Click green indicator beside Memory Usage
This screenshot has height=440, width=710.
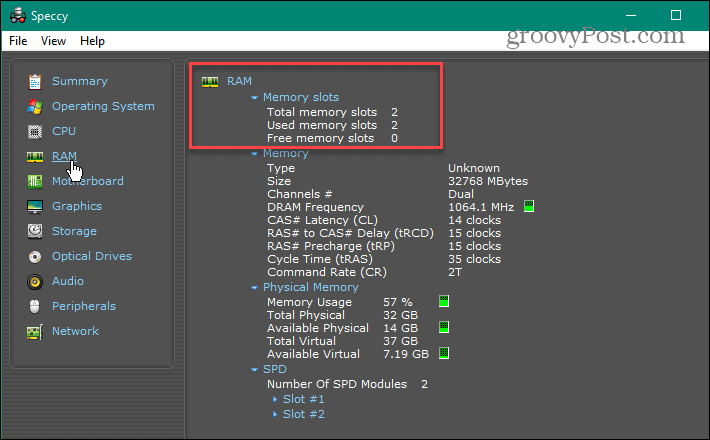click(x=444, y=301)
